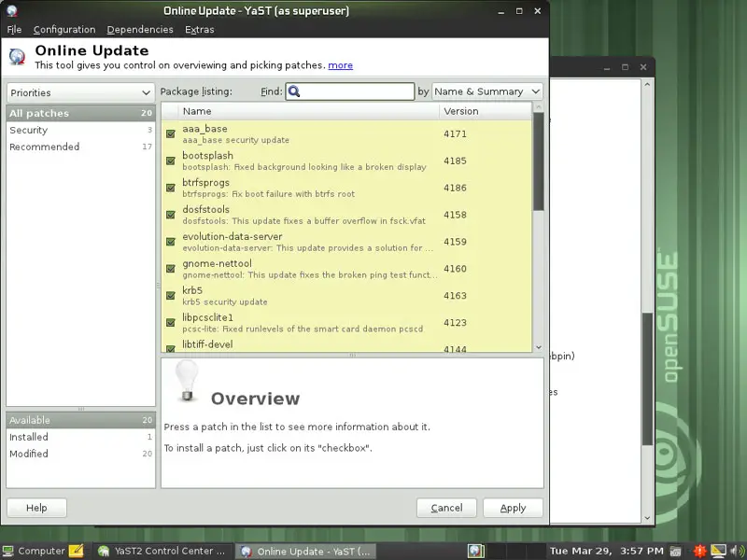Click the volume speaker tray icon

[x=737, y=551]
